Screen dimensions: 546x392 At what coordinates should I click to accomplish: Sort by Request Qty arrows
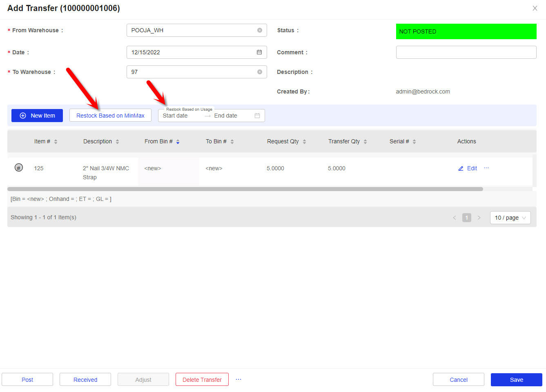304,142
